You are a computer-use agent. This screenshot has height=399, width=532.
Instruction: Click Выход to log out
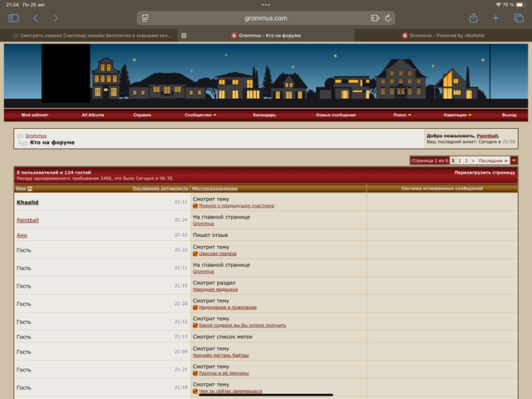509,115
